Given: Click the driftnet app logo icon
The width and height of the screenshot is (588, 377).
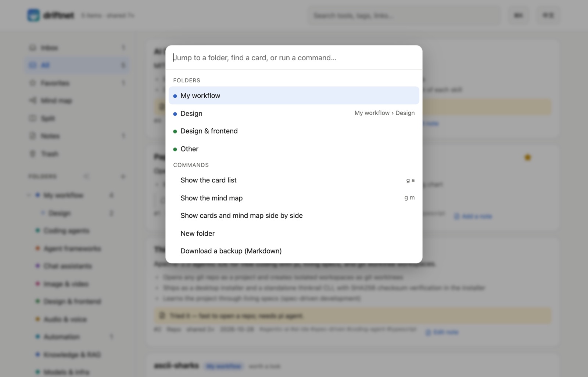Looking at the screenshot, I should point(33,15).
